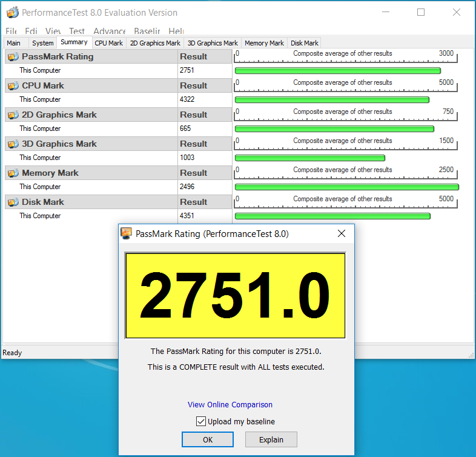Click the Result column header for Disk Mark
Viewport: 476px width, 457px height.
click(x=205, y=202)
